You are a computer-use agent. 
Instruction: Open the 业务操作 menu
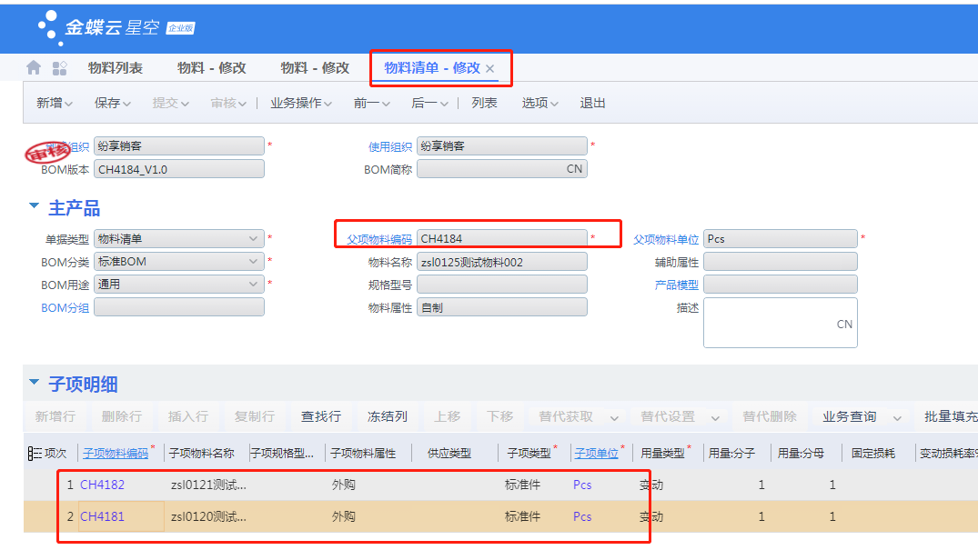click(x=300, y=103)
